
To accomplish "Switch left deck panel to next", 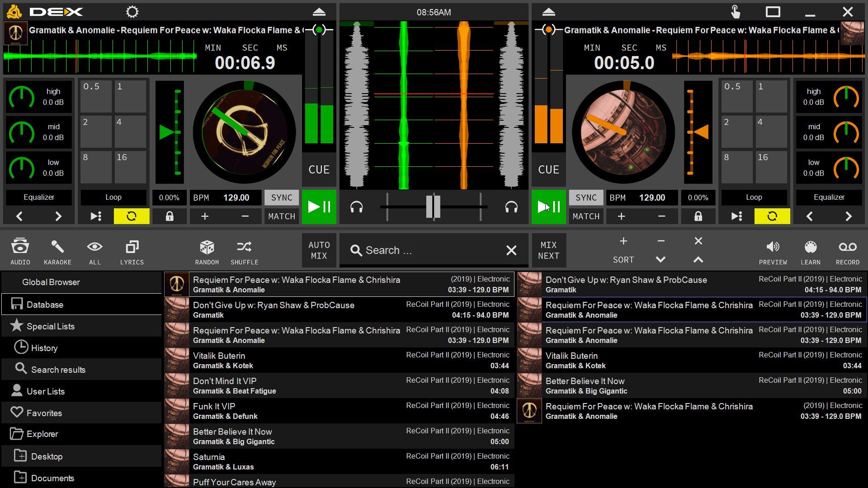I will click(x=58, y=216).
